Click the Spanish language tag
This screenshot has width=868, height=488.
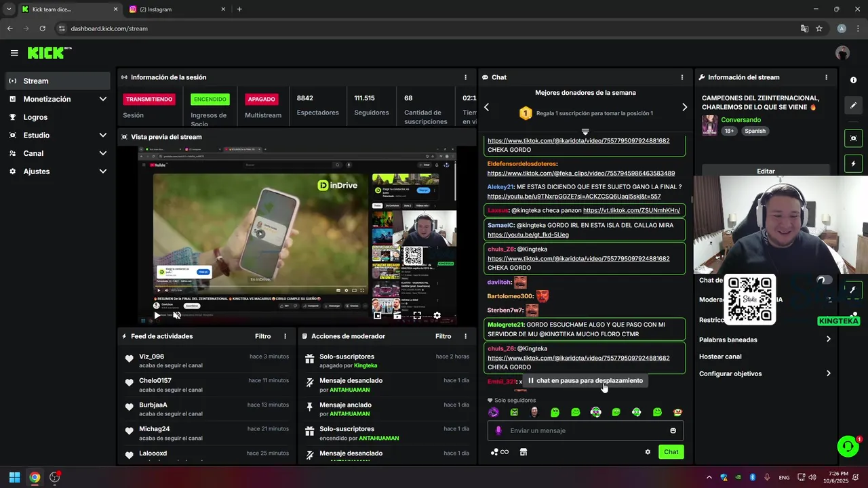(x=755, y=131)
